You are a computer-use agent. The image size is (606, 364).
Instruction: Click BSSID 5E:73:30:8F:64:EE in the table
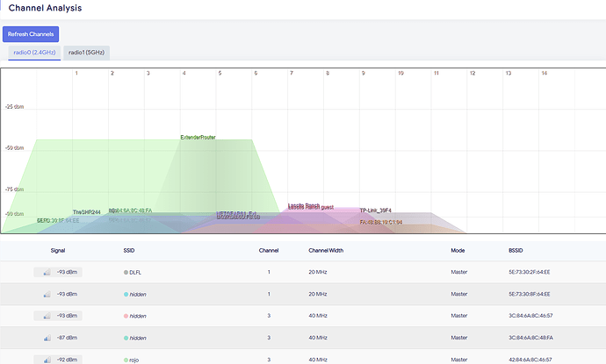click(529, 294)
